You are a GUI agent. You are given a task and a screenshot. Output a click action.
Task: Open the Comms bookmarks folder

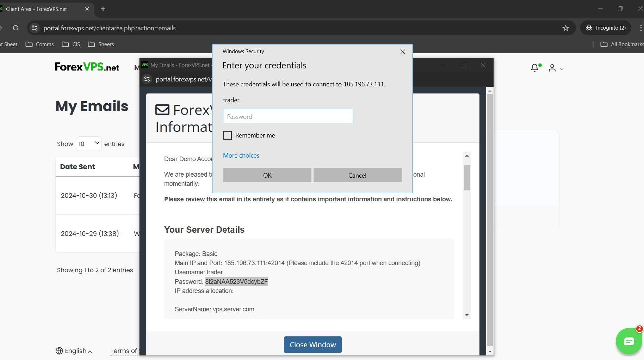(40, 44)
